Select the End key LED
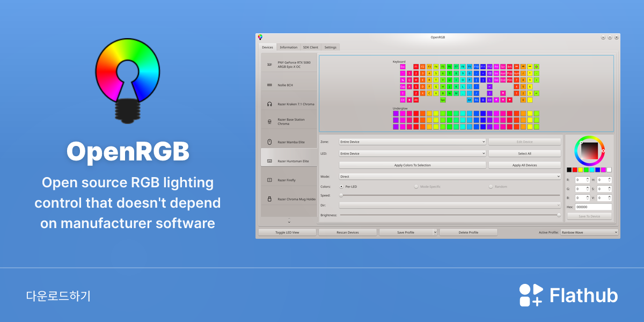This screenshot has width=644, height=322. [503, 80]
